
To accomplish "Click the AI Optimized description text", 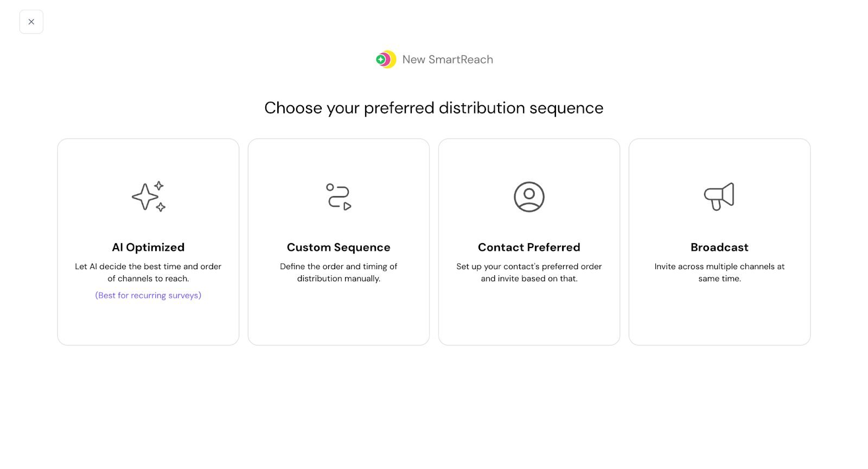I will tap(148, 272).
